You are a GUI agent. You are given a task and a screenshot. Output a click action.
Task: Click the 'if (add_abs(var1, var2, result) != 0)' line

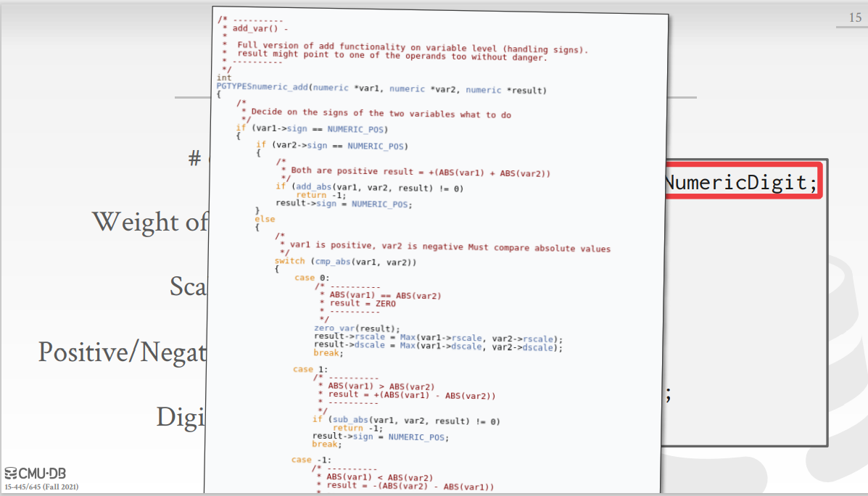click(368, 188)
